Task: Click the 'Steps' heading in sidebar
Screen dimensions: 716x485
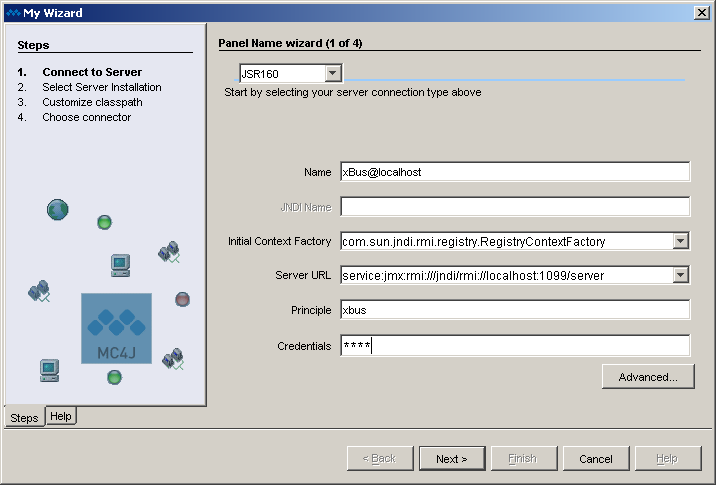Action: coord(33,45)
